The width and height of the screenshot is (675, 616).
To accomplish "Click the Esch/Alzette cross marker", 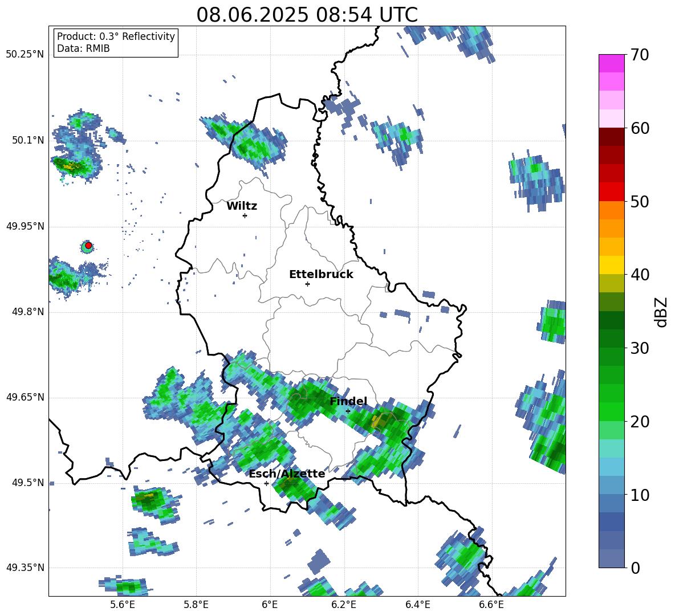I will click(x=266, y=483).
